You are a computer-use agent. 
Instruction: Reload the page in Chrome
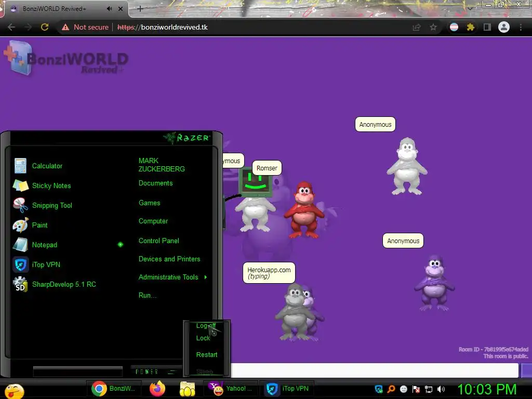45,27
